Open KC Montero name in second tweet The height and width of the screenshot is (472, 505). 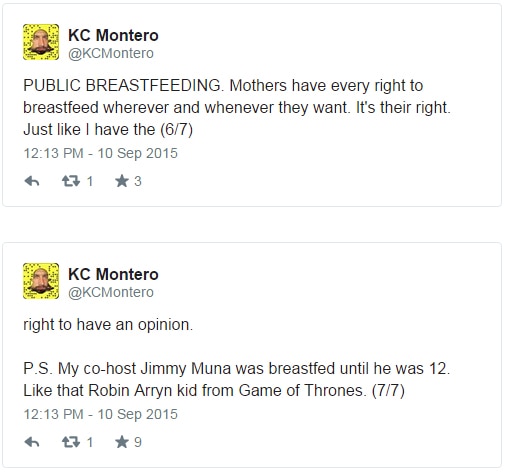point(113,274)
